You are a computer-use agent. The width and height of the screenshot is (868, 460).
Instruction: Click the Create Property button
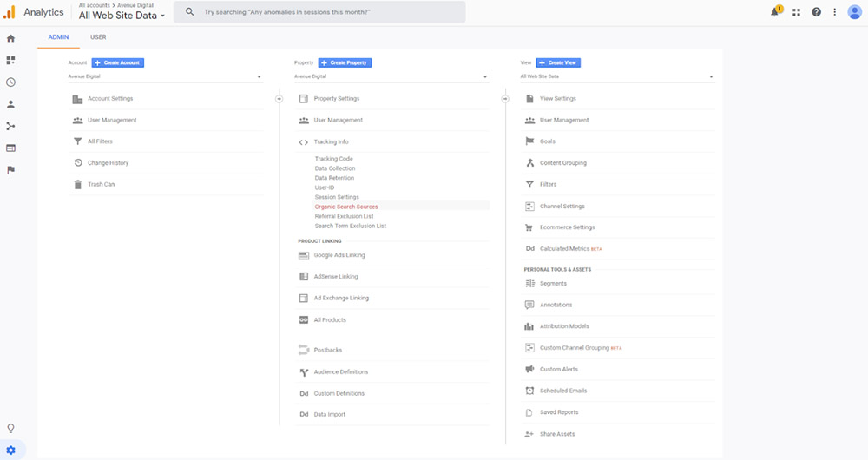(x=345, y=63)
